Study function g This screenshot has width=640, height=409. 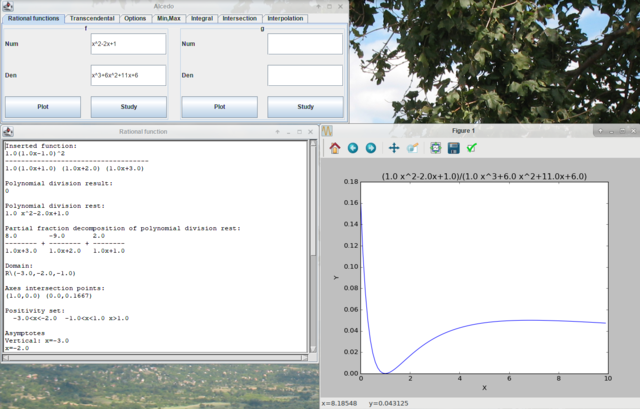pos(305,107)
